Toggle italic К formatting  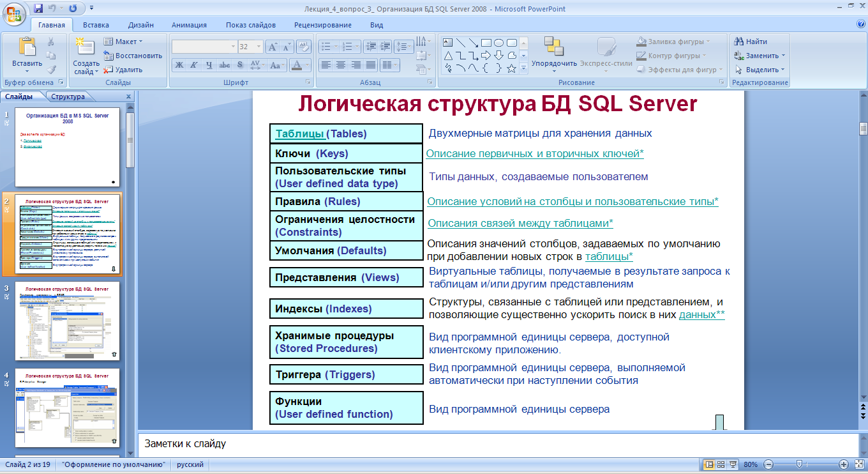tap(193, 65)
